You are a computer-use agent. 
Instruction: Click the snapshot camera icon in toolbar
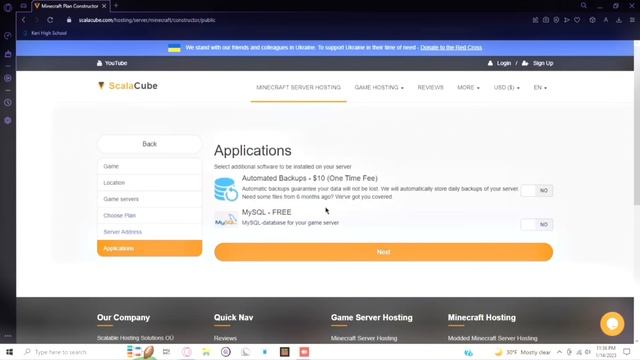(x=546, y=20)
